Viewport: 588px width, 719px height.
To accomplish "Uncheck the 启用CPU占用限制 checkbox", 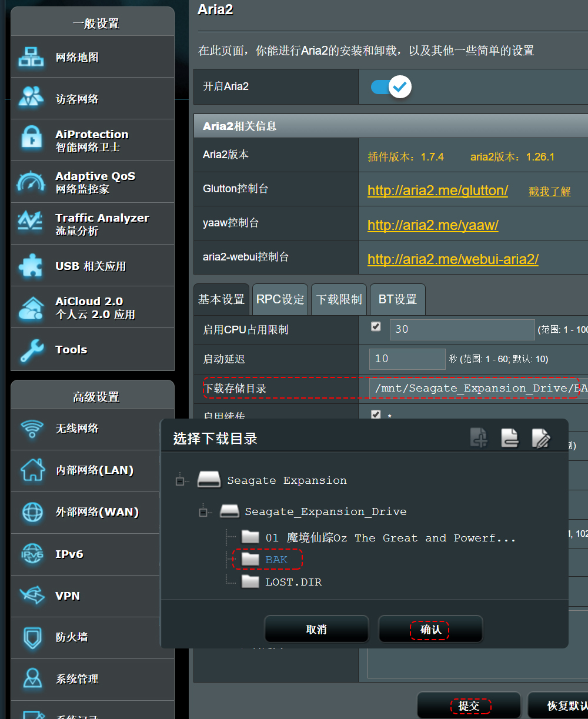I will 376,327.
